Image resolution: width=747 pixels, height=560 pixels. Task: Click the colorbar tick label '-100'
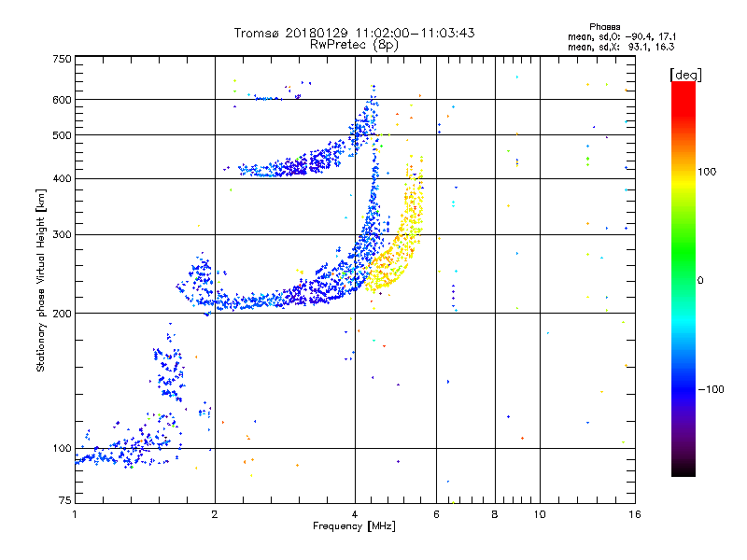(711, 389)
